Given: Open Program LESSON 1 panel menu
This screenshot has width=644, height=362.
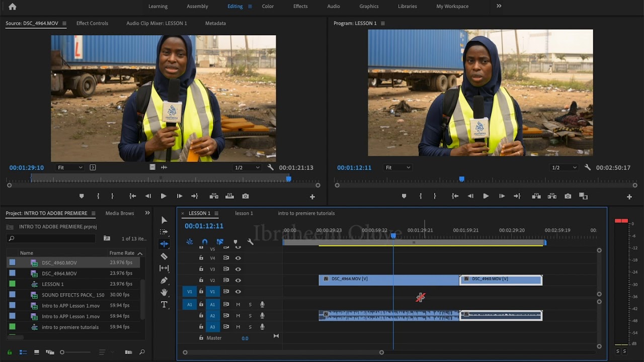Looking at the screenshot, I should click(382, 24).
